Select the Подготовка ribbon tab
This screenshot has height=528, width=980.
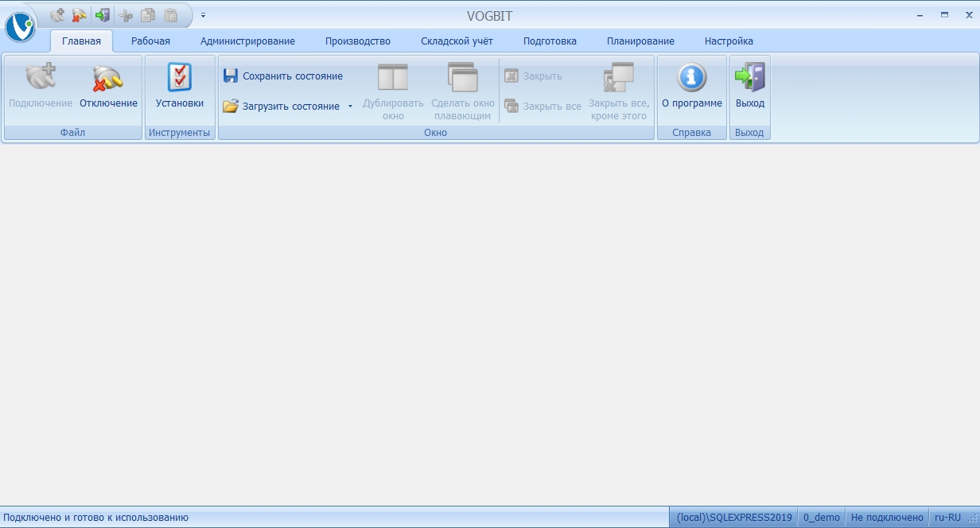click(550, 41)
